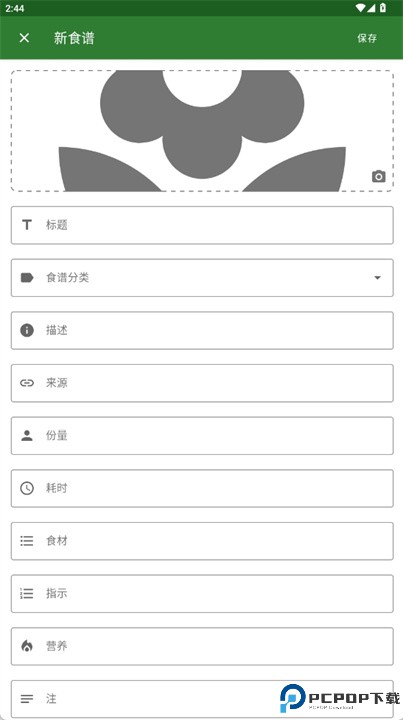Click the numbered list icon beside 指示
Viewport: 403px width, 720px height.
click(27, 593)
